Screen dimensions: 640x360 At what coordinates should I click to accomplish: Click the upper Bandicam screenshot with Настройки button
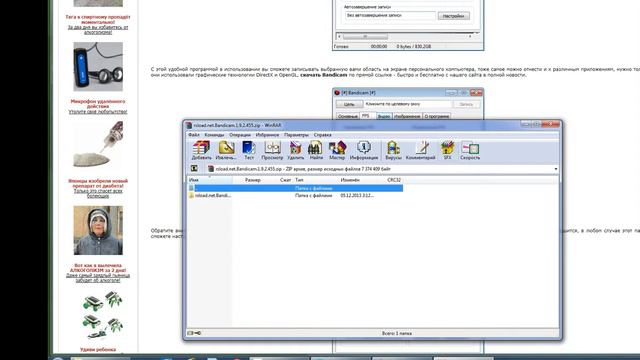(x=408, y=25)
